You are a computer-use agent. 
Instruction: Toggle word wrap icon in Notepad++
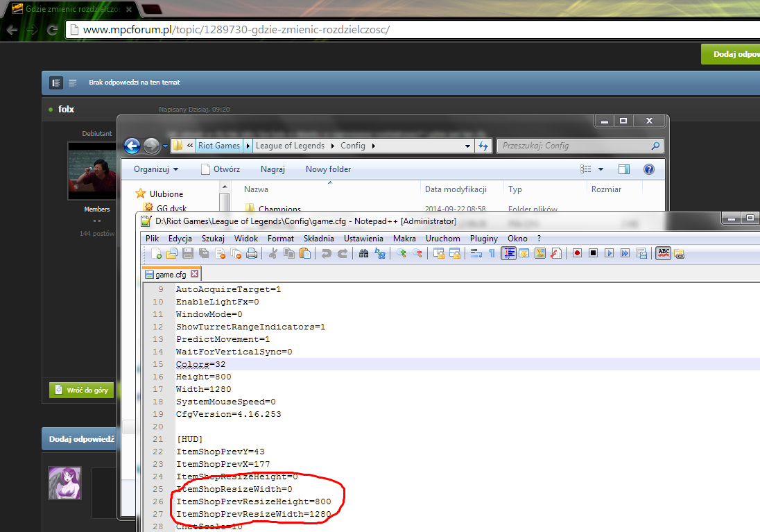point(476,253)
